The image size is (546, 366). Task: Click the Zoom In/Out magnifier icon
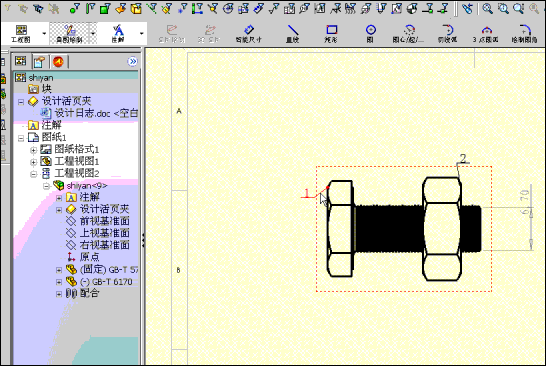(x=519, y=8)
